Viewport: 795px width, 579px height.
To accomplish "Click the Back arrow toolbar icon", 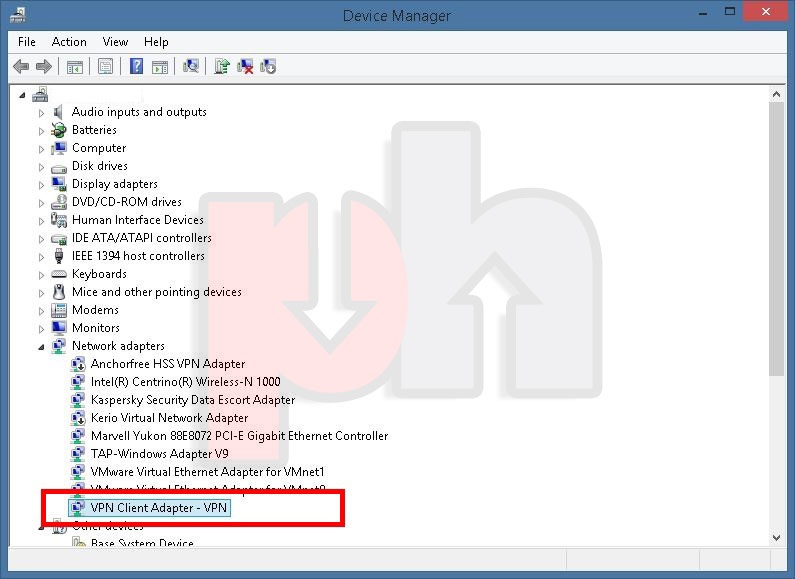I will point(21,66).
